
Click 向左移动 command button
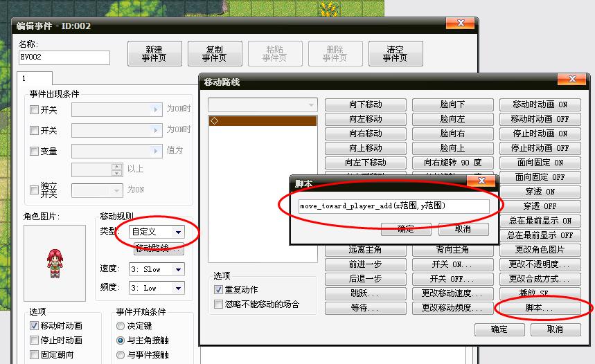[366, 119]
